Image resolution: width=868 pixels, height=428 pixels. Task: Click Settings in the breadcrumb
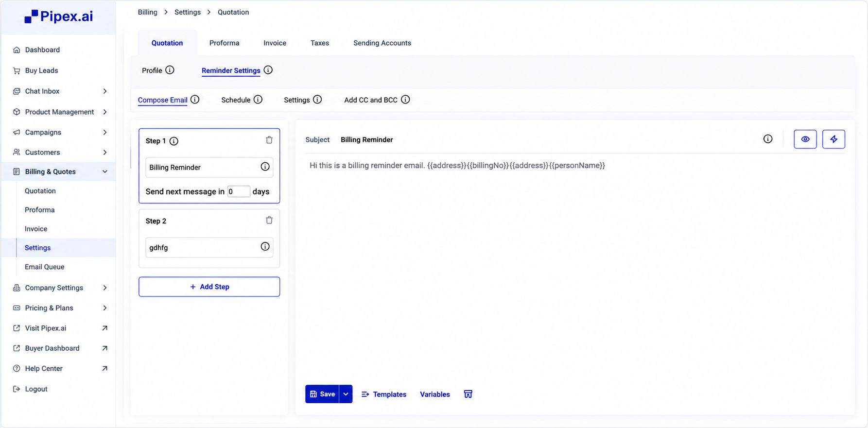point(188,12)
